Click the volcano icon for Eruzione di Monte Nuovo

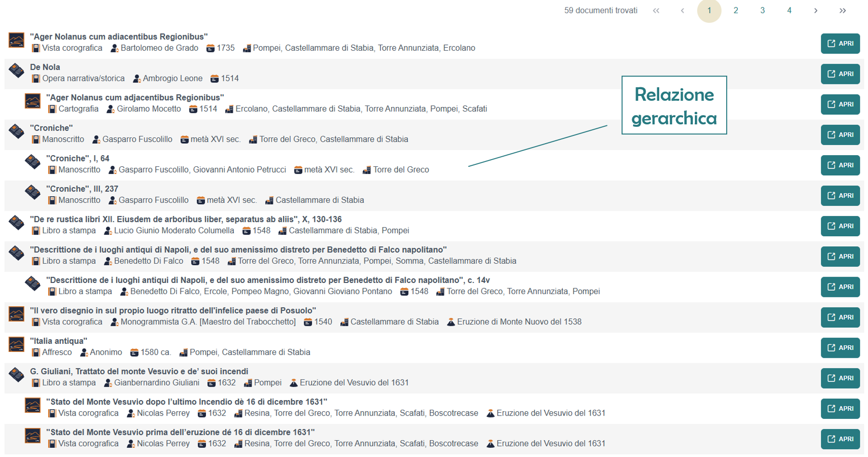pyautogui.click(x=451, y=322)
